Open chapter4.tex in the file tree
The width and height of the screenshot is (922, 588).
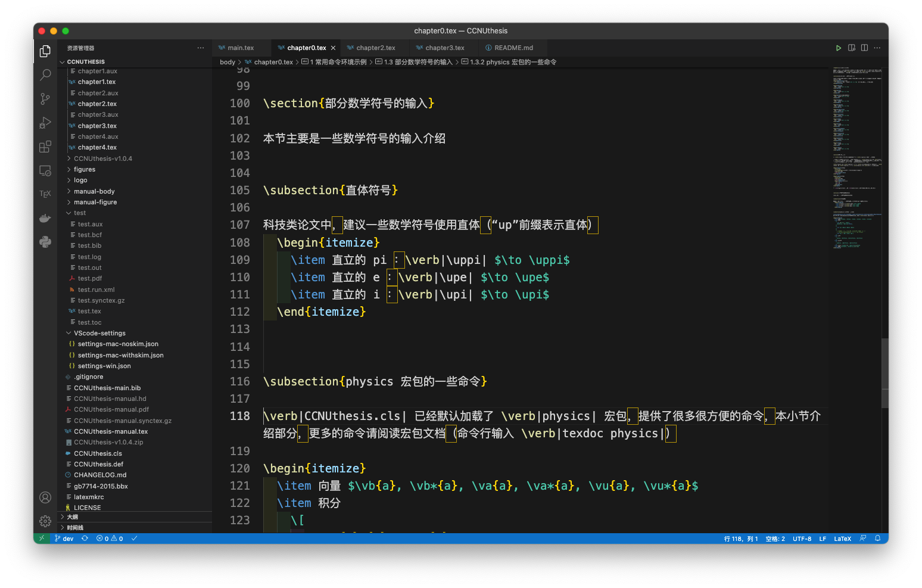click(97, 147)
